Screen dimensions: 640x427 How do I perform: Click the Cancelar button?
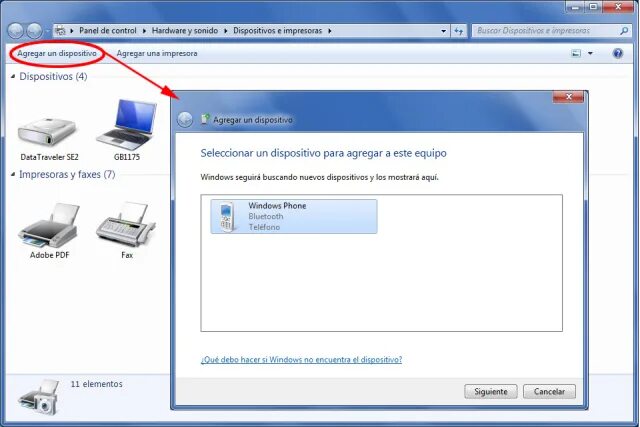click(x=549, y=391)
